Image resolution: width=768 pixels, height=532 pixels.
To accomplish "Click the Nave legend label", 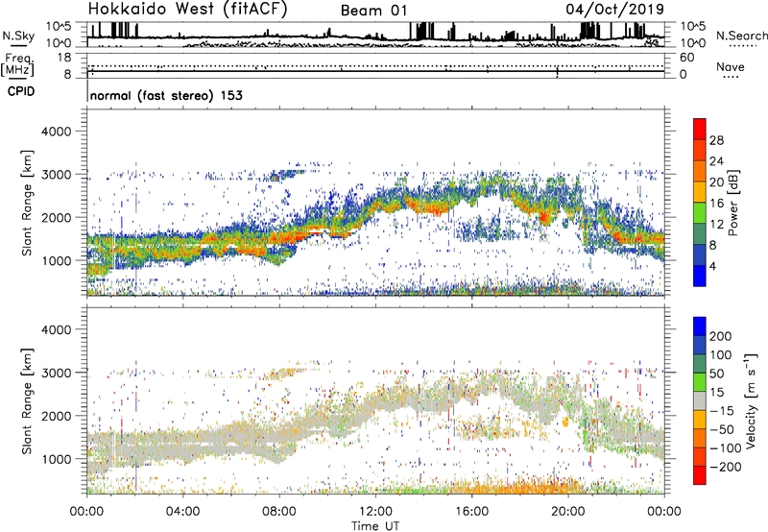I will click(x=730, y=67).
